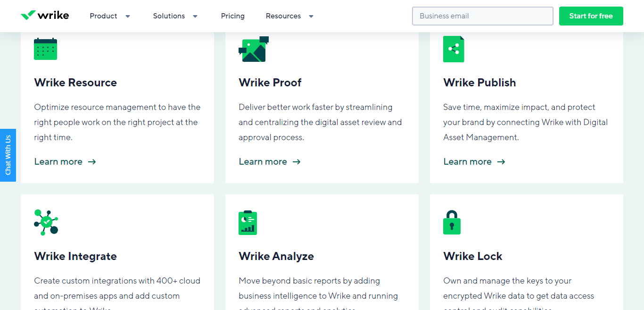Click the 'Save time, maximize impact' description
644x310 pixels.
tap(526, 122)
